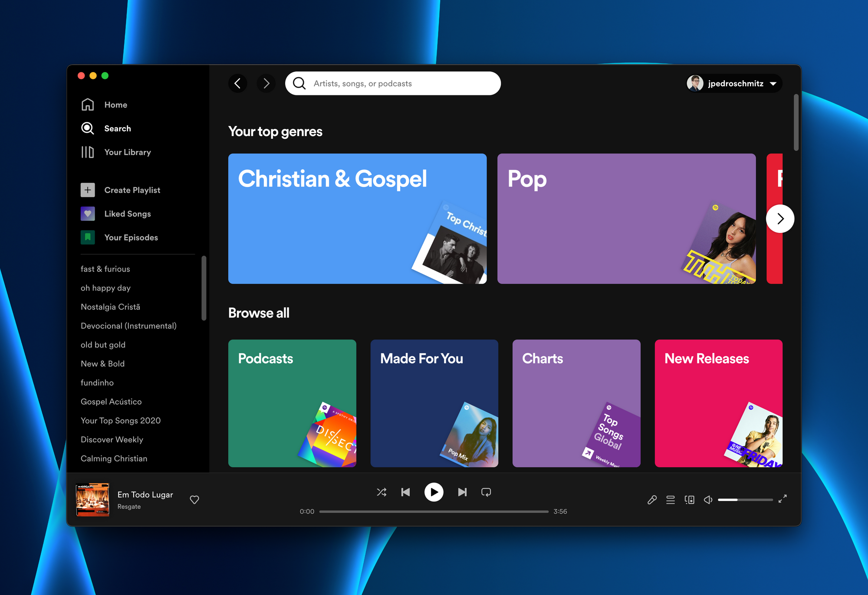Click the skip to previous track icon
Image resolution: width=868 pixels, height=595 pixels.
[405, 492]
